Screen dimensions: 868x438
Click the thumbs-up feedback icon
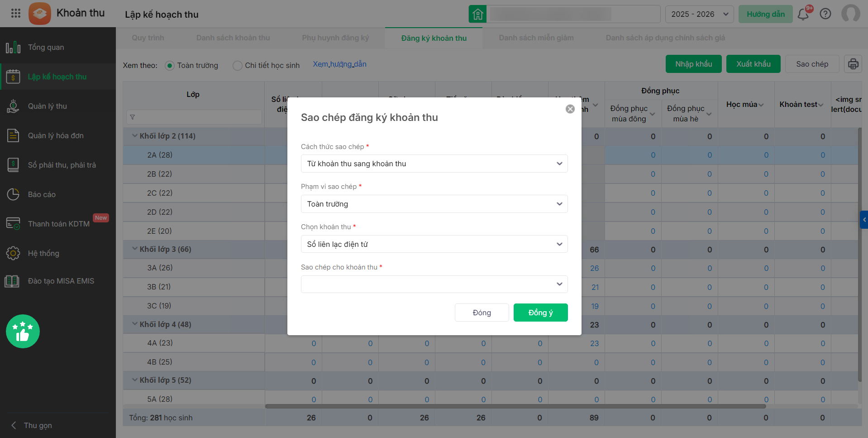click(23, 332)
